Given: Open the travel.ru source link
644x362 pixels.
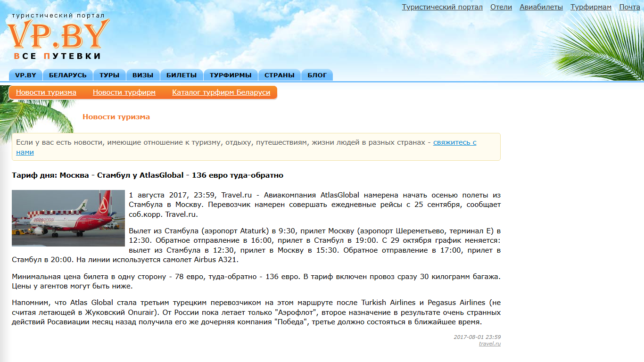Looking at the screenshot, I should [490, 344].
